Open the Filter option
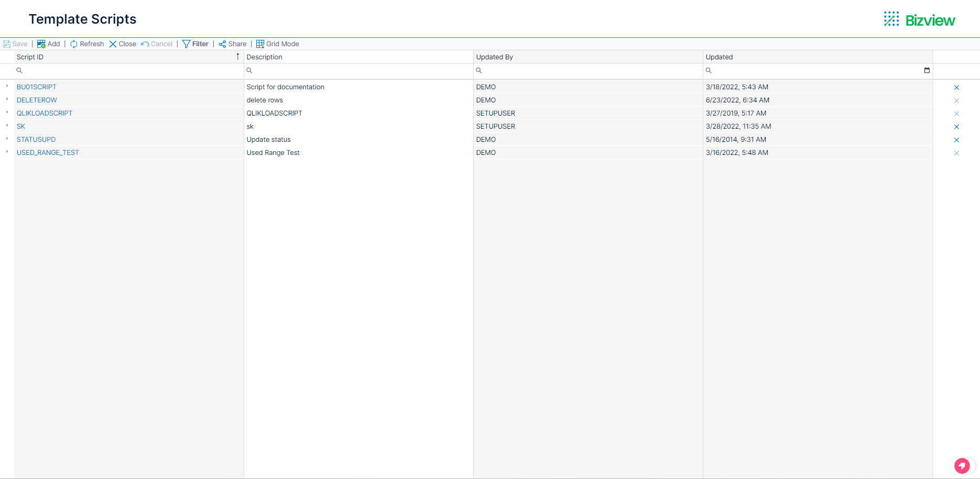The image size is (980, 479). click(195, 44)
